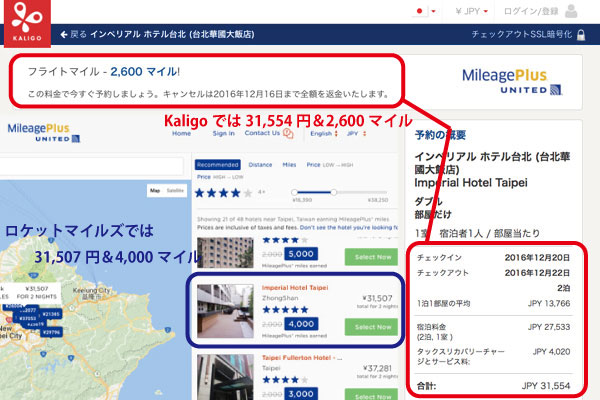
Task: Open the Taipei Fullerton Hotel thumbnail
Action: tap(225, 377)
